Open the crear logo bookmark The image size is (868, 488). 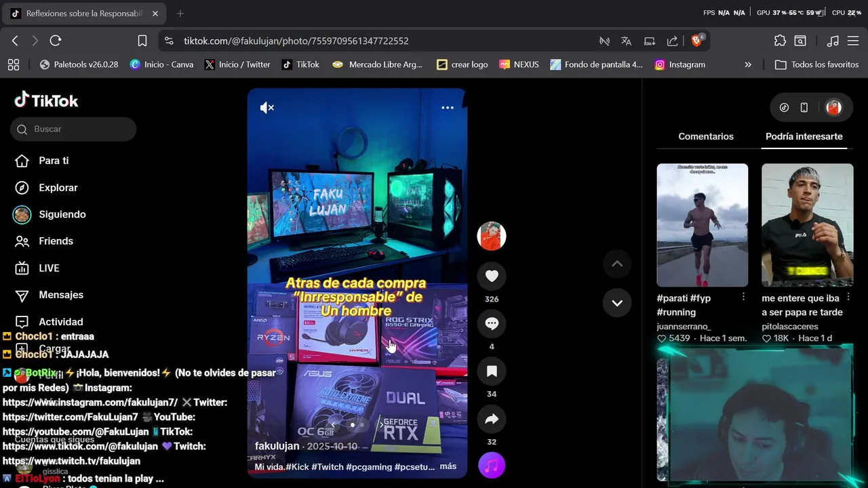tap(462, 64)
